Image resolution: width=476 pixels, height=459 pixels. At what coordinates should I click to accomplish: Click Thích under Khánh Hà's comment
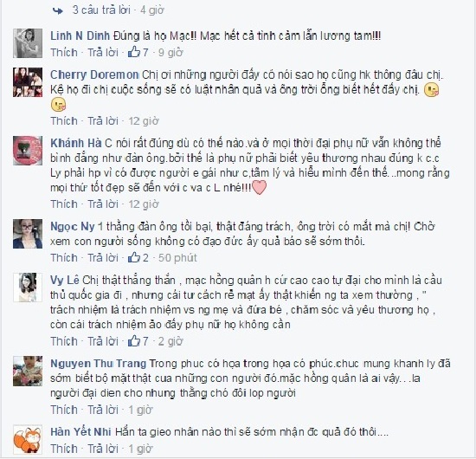[x=64, y=204]
